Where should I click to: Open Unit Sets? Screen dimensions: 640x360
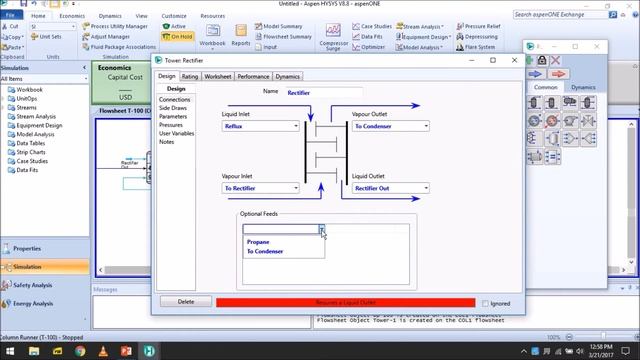pyautogui.click(x=46, y=37)
